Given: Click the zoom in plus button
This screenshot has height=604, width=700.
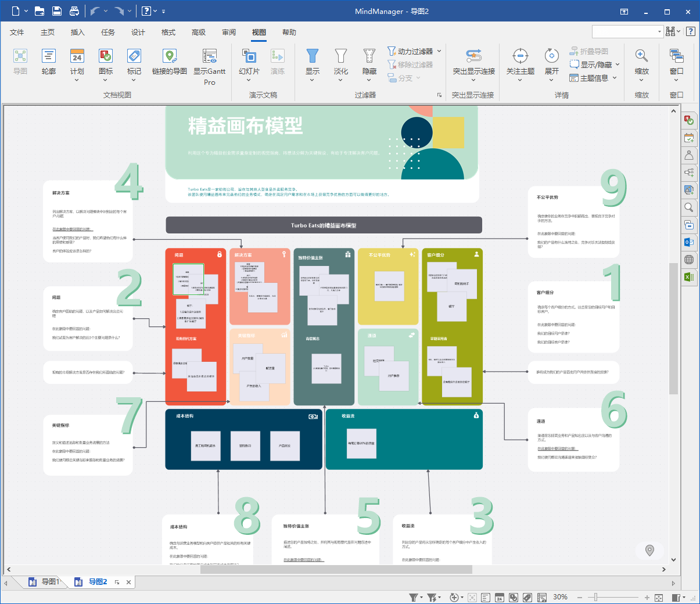Looking at the screenshot, I should [x=647, y=597].
